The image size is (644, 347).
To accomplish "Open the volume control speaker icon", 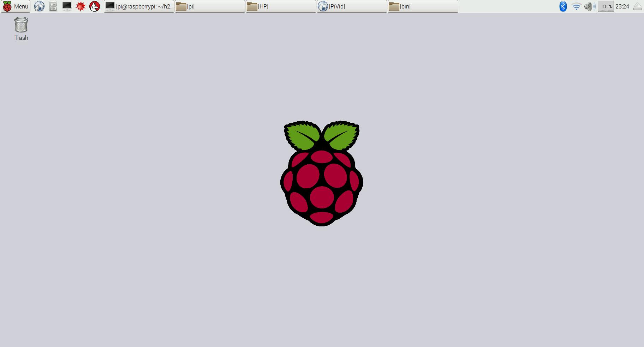I will [x=590, y=6].
